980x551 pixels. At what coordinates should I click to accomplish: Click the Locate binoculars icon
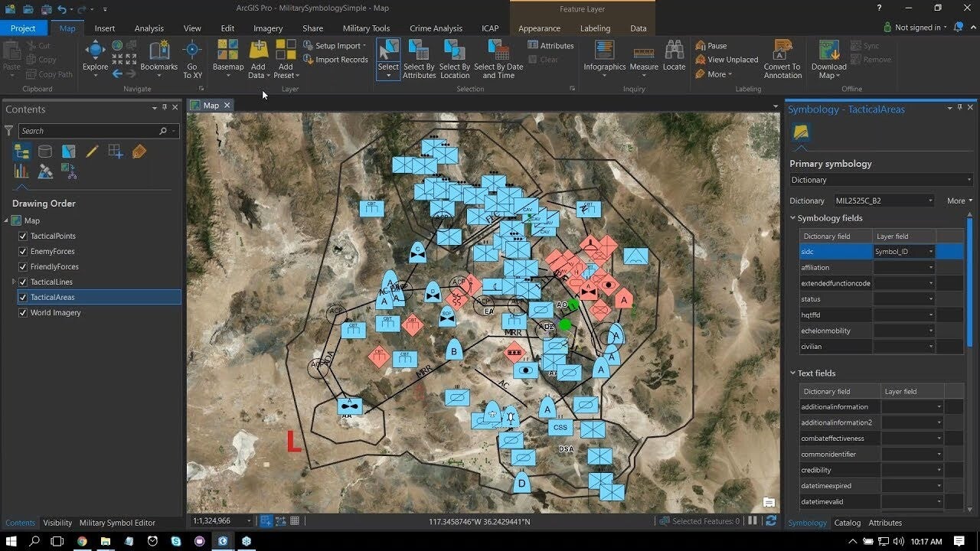tap(674, 51)
